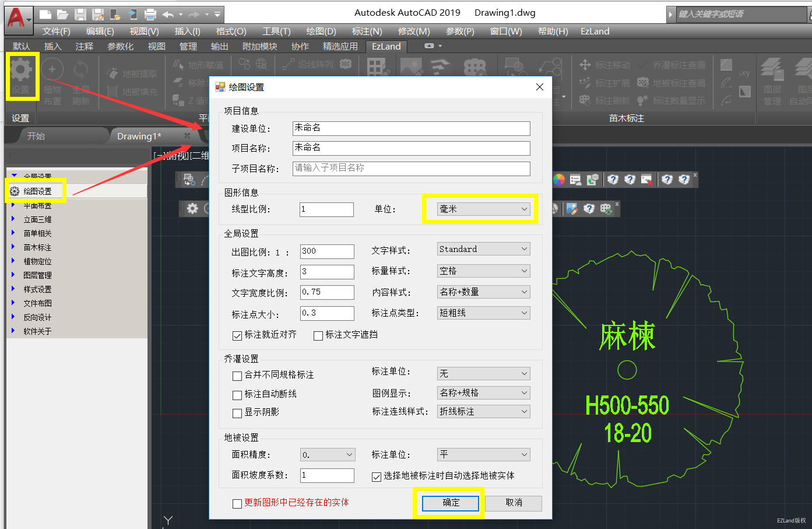
Task: Close the 绘图设置 dialog with X
Action: coord(540,87)
